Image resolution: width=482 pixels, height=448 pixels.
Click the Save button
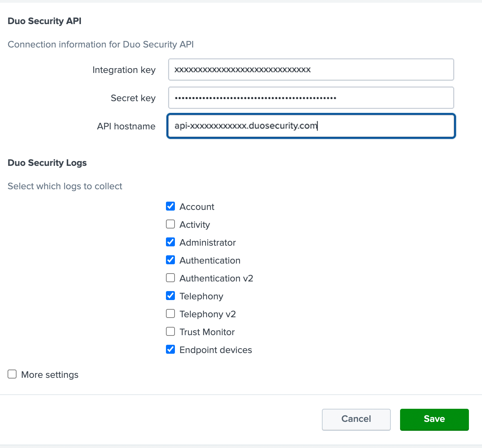click(x=434, y=419)
